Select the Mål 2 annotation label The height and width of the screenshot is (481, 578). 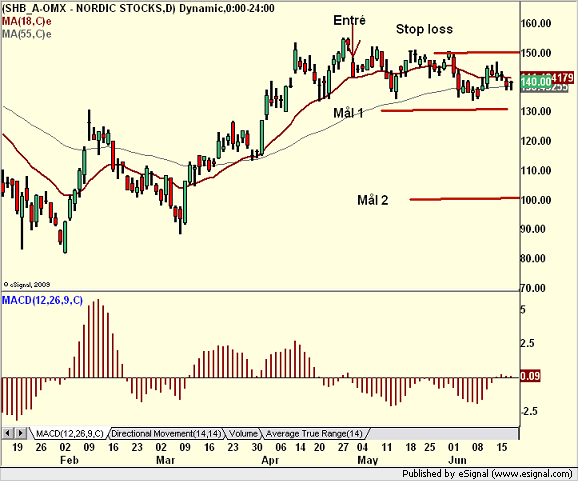click(x=373, y=200)
